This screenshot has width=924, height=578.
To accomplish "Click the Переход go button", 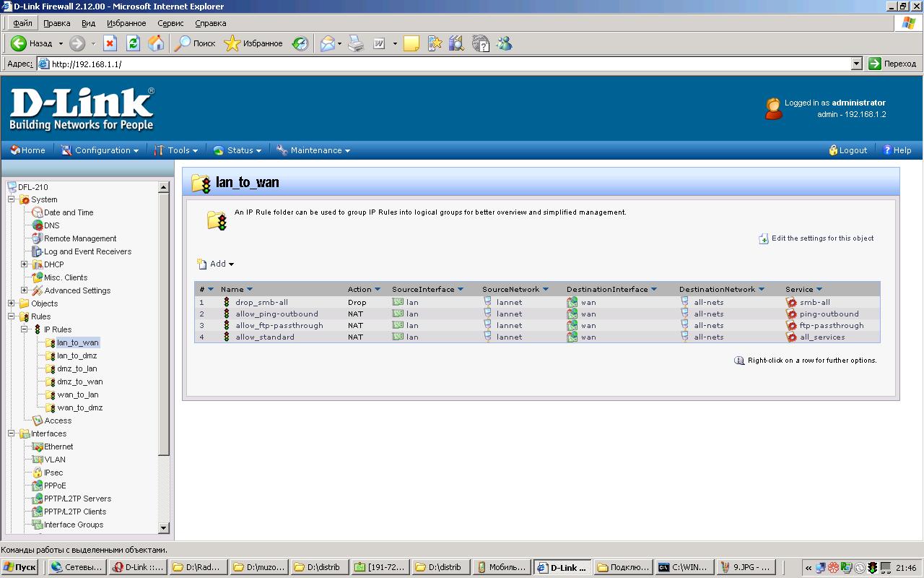I will [x=893, y=64].
